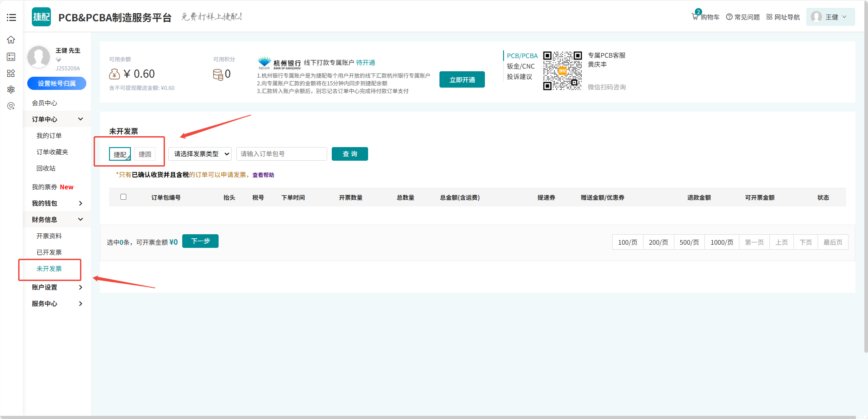868x419 pixels.
Task: Click the customer service headset icon in left rail
Action: tap(11, 106)
